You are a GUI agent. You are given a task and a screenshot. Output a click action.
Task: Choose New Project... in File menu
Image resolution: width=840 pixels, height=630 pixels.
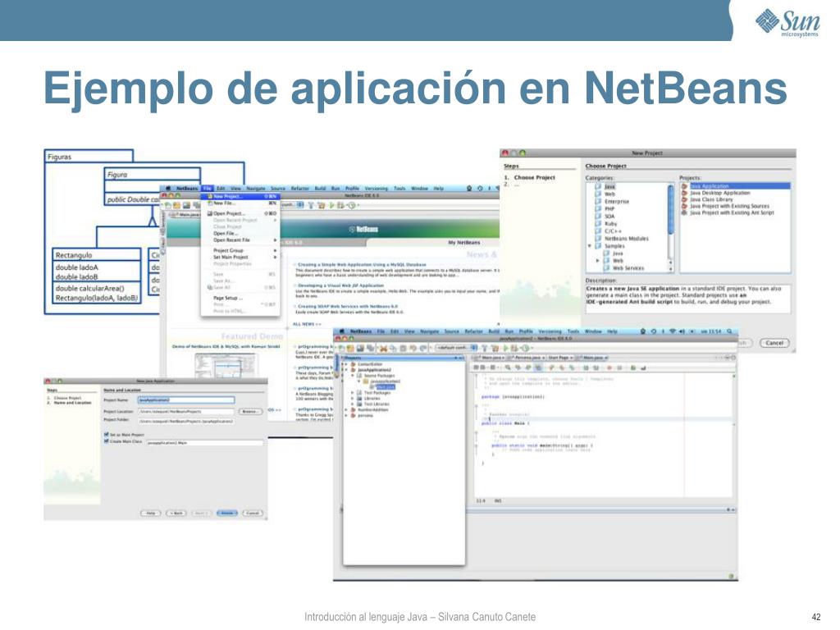(x=240, y=197)
